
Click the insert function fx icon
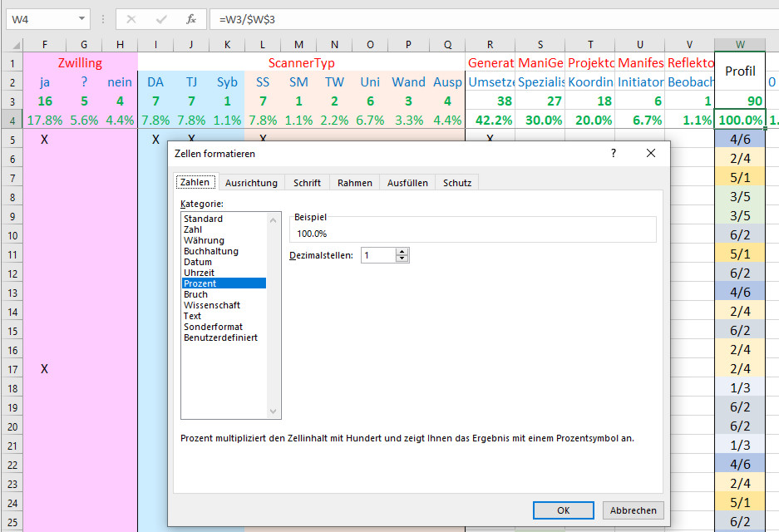point(191,18)
